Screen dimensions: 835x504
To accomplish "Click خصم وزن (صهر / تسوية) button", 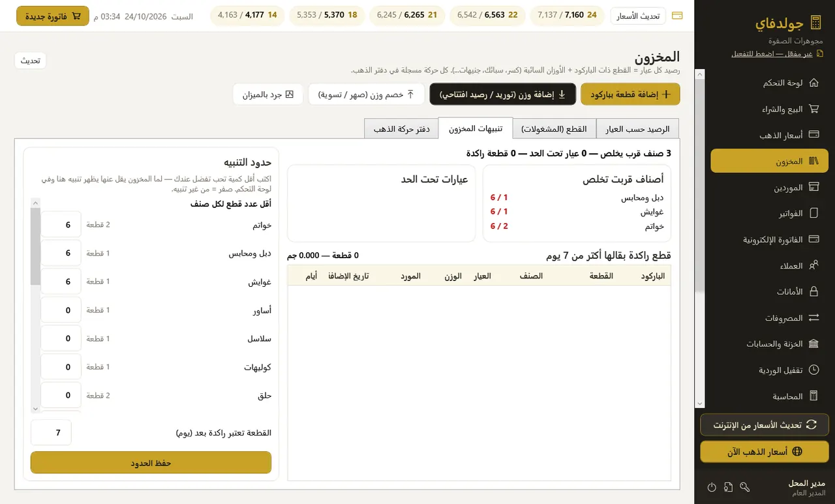I will coord(366,94).
